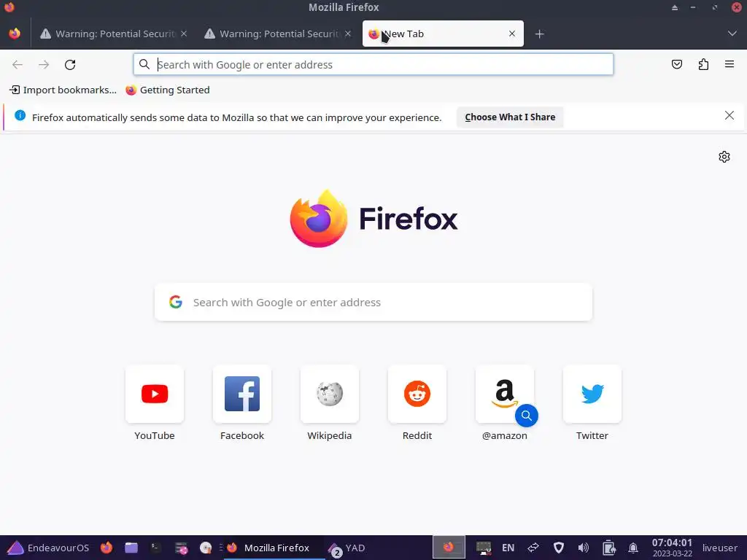This screenshot has width=747, height=560.
Task: Open the battery power manager tray icon
Action: point(608,548)
